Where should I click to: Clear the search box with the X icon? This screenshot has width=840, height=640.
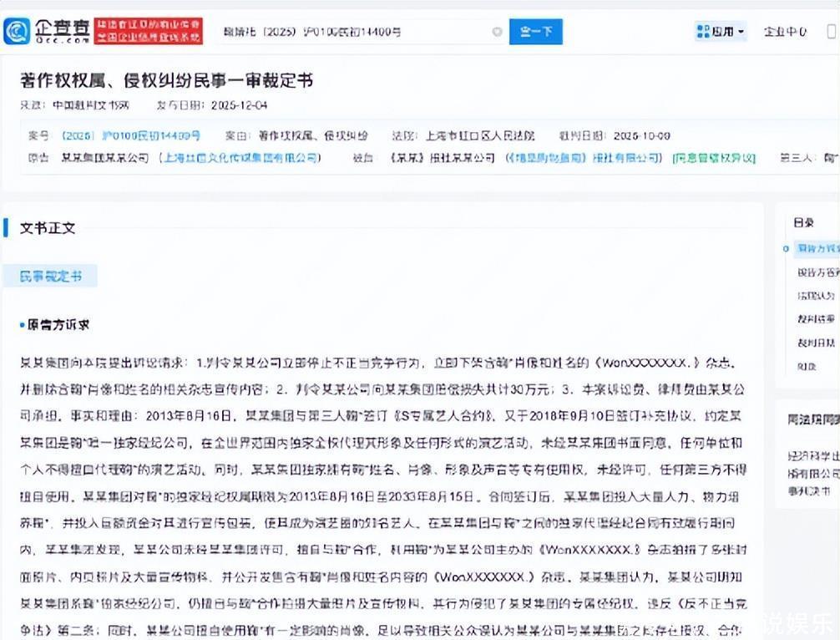[498, 32]
